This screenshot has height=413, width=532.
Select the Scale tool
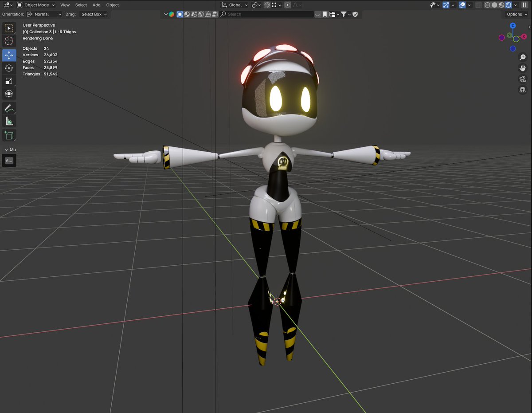click(x=9, y=81)
